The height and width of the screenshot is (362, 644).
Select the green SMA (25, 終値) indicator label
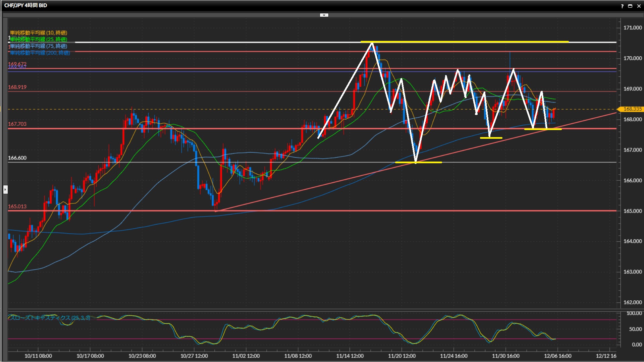(x=38, y=39)
